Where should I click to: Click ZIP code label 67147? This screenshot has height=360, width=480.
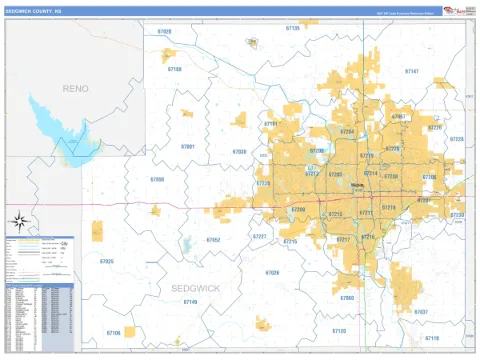[x=412, y=71]
